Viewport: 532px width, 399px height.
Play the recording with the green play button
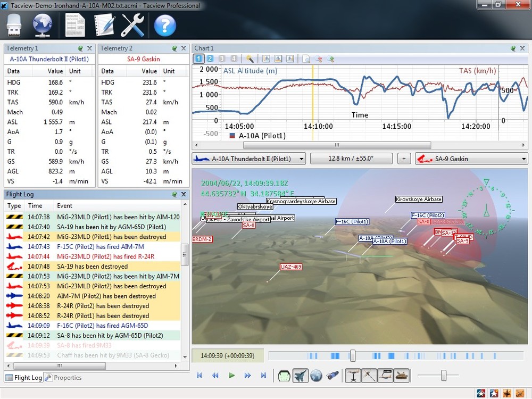tap(232, 376)
